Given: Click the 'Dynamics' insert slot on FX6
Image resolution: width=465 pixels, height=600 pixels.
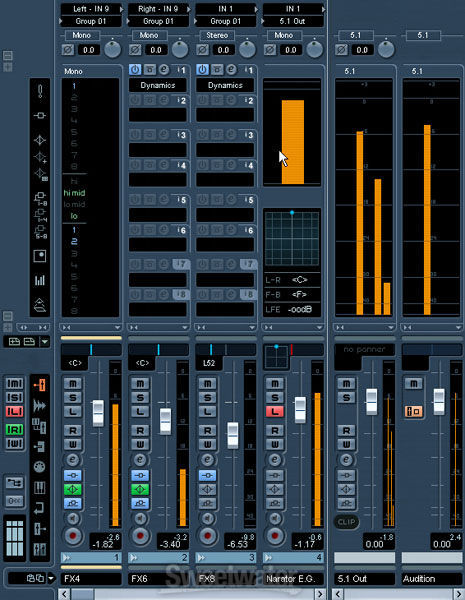Looking at the screenshot, I should pos(158,85).
